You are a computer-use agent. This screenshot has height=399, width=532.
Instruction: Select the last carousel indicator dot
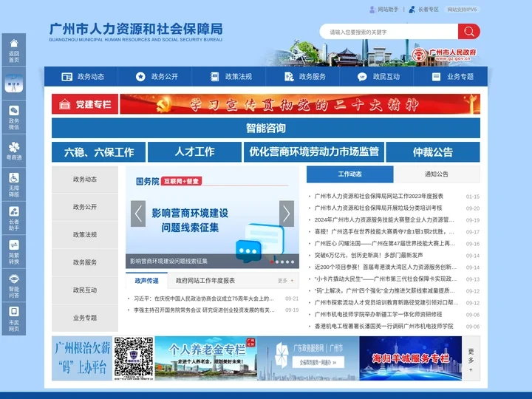pos(293,262)
